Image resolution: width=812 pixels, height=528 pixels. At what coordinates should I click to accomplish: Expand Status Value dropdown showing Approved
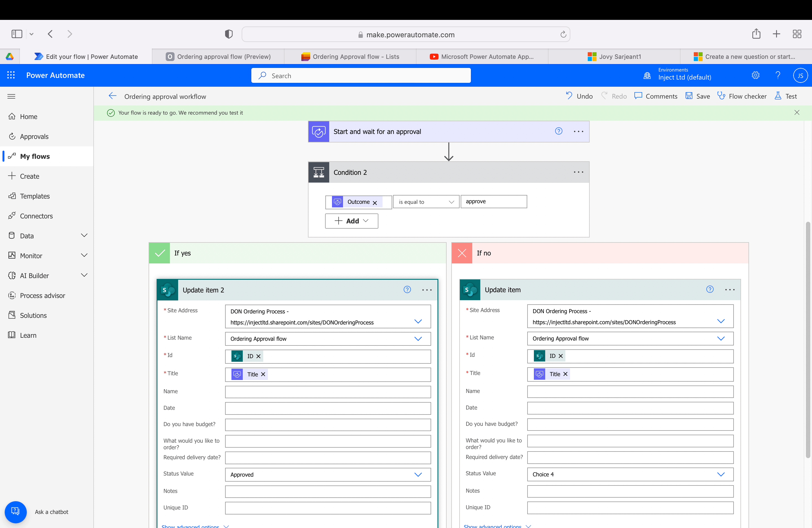(x=418, y=474)
